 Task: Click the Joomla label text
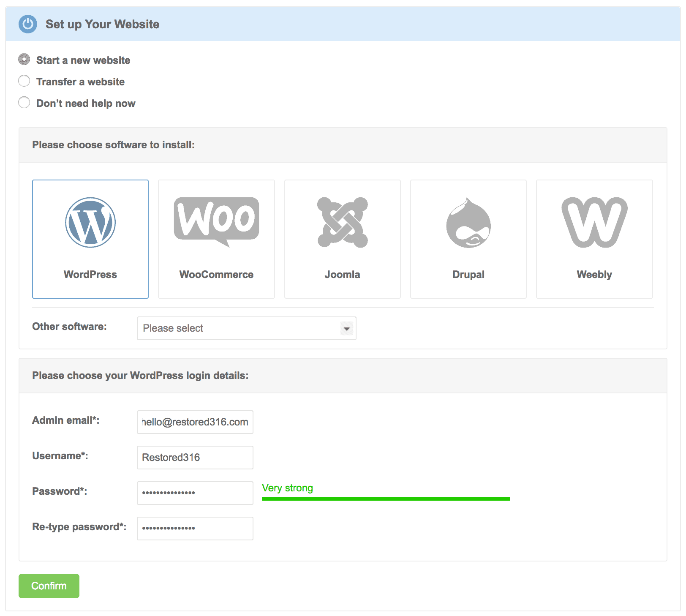343,275
